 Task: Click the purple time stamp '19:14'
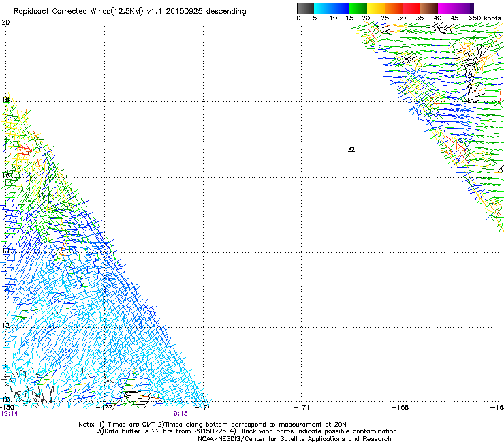click(10, 414)
